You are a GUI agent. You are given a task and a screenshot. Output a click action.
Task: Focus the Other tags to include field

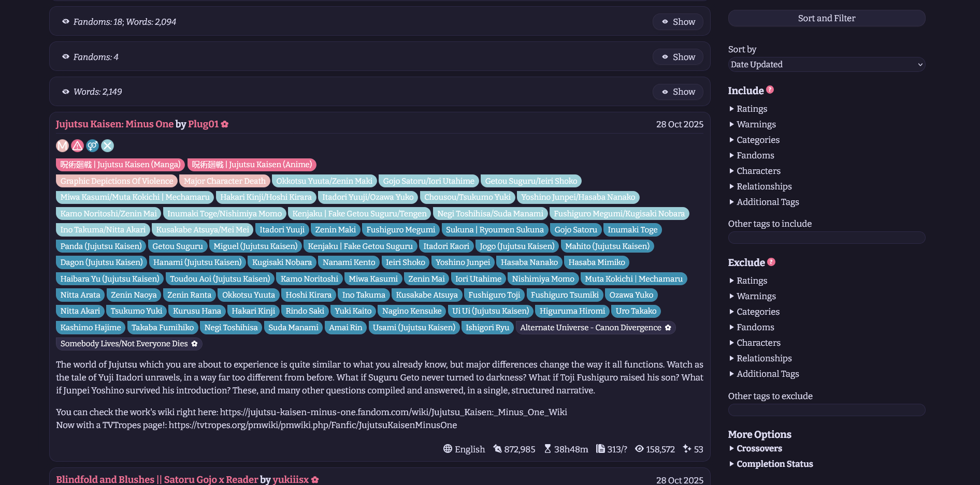(x=826, y=238)
